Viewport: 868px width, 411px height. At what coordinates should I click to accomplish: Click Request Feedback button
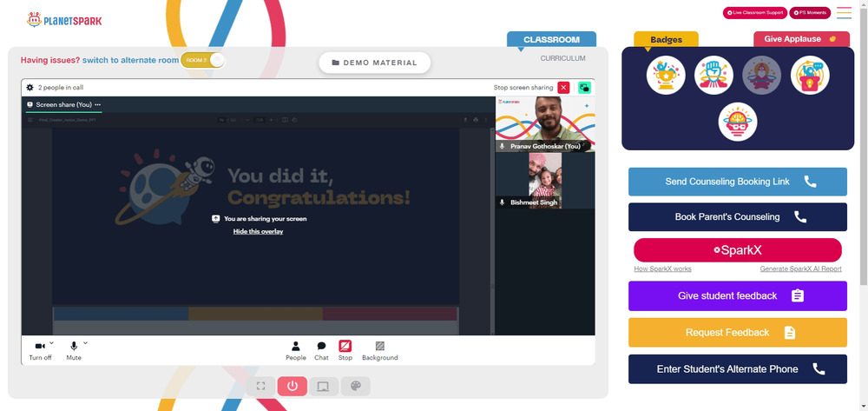737,332
